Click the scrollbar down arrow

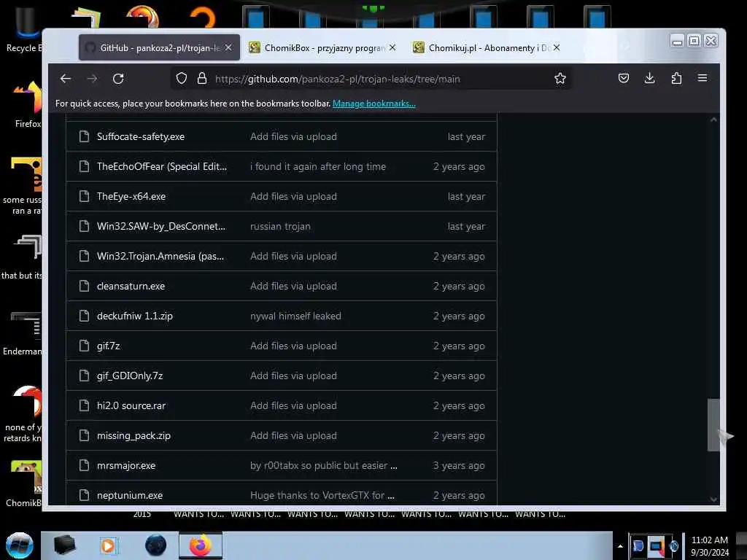(713, 499)
